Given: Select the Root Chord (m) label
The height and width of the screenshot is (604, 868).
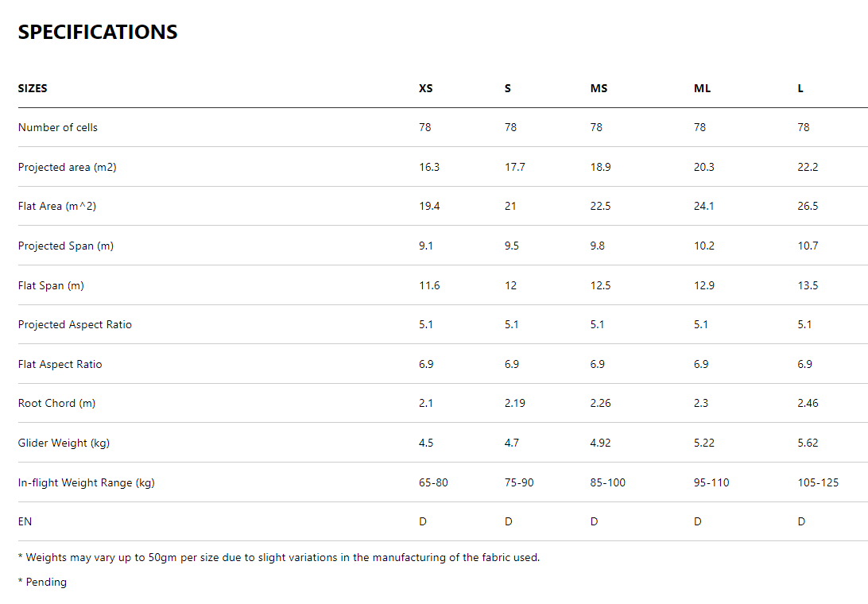Looking at the screenshot, I should click(x=56, y=403).
